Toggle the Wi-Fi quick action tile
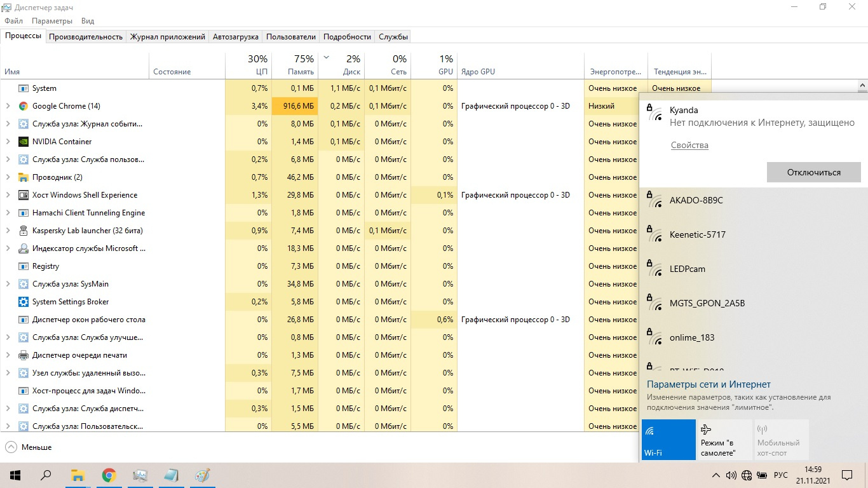Image resolution: width=868 pixels, height=488 pixels. pyautogui.click(x=668, y=440)
